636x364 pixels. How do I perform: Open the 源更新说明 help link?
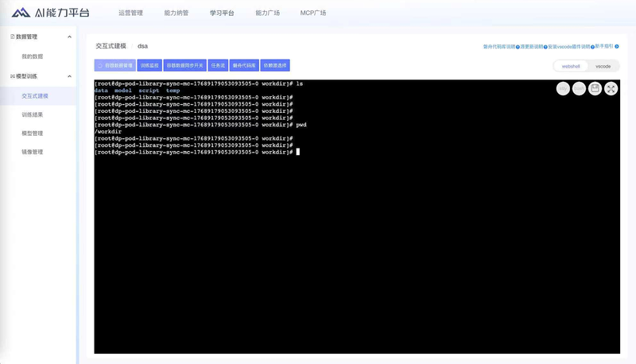(531, 47)
